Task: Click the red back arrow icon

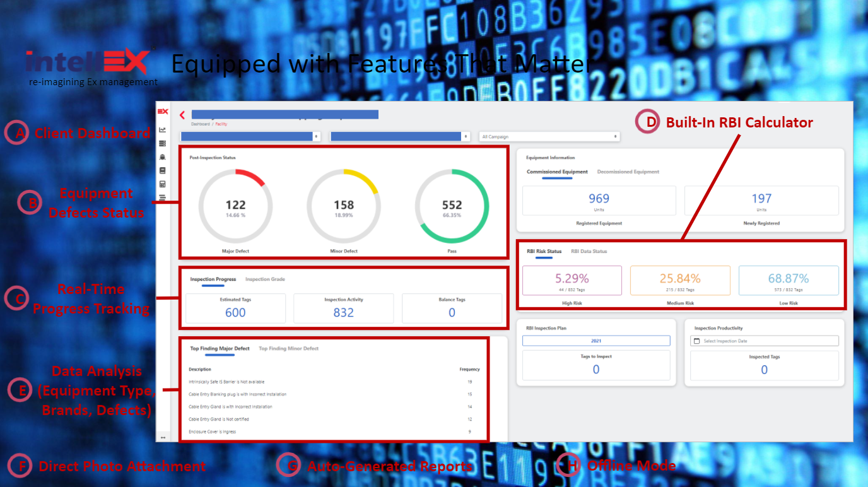Action: (x=182, y=115)
